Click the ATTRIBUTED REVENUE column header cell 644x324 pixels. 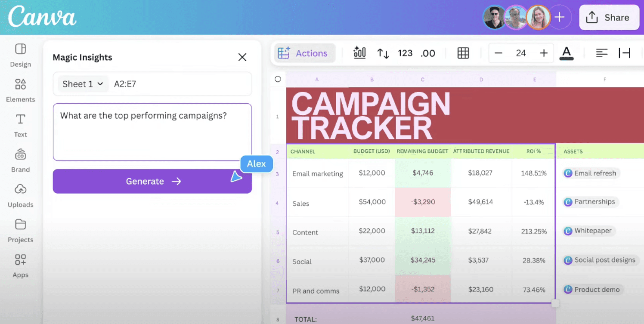click(481, 151)
